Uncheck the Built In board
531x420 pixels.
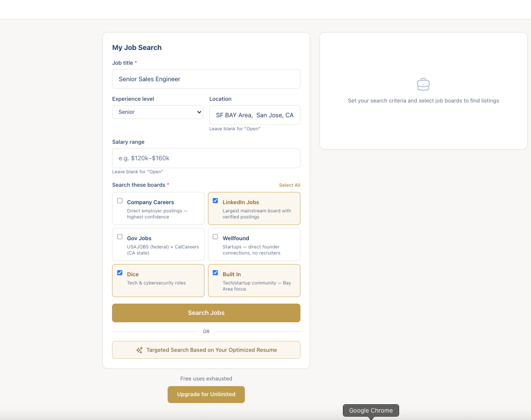(x=215, y=272)
